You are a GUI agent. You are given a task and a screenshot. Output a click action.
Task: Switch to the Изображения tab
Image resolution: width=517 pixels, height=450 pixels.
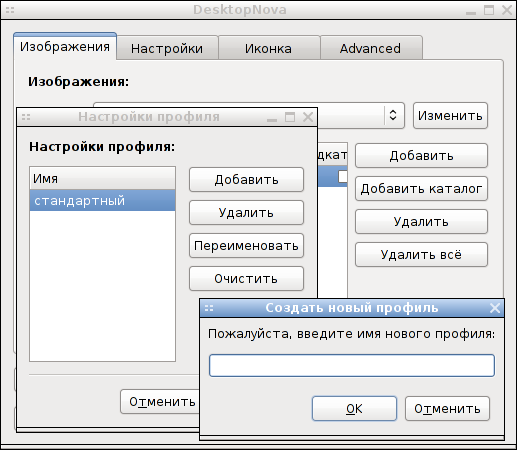tap(65, 47)
